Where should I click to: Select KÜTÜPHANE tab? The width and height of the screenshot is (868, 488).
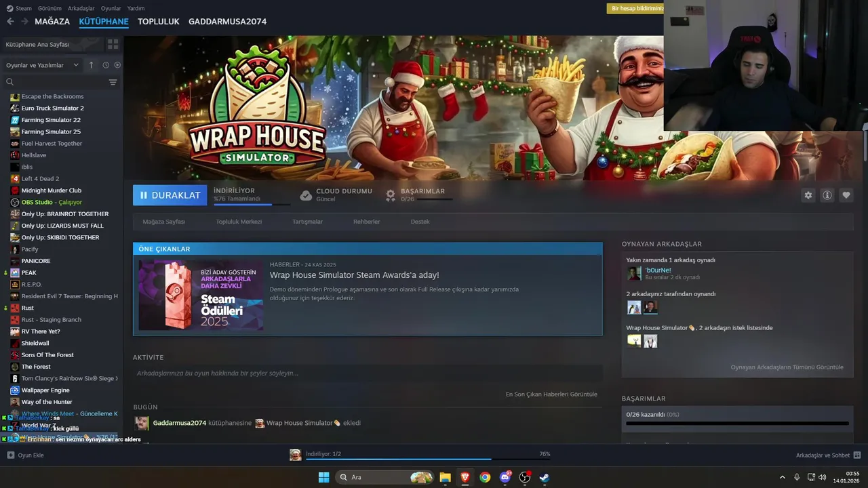click(x=104, y=22)
